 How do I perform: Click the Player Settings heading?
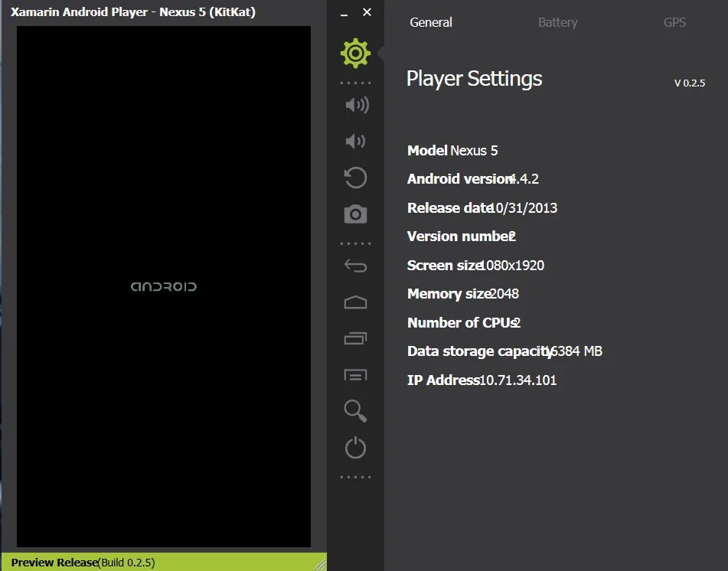(474, 78)
